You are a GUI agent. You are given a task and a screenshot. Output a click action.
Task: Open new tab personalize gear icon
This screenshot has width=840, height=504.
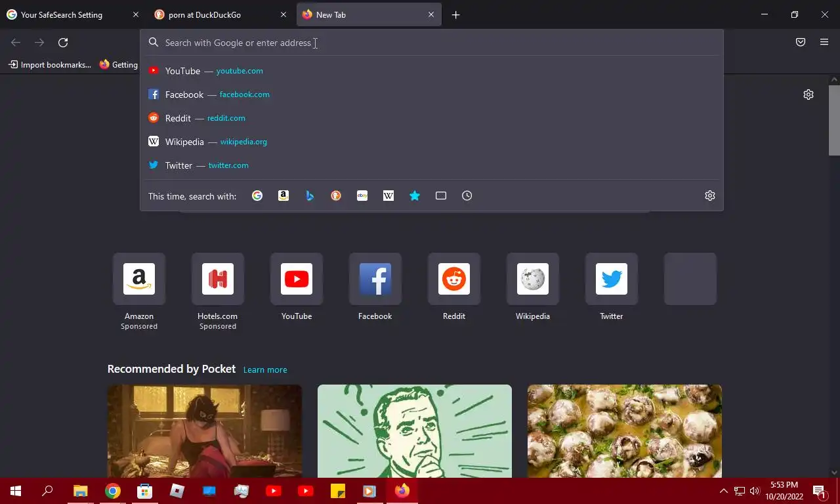808,94
